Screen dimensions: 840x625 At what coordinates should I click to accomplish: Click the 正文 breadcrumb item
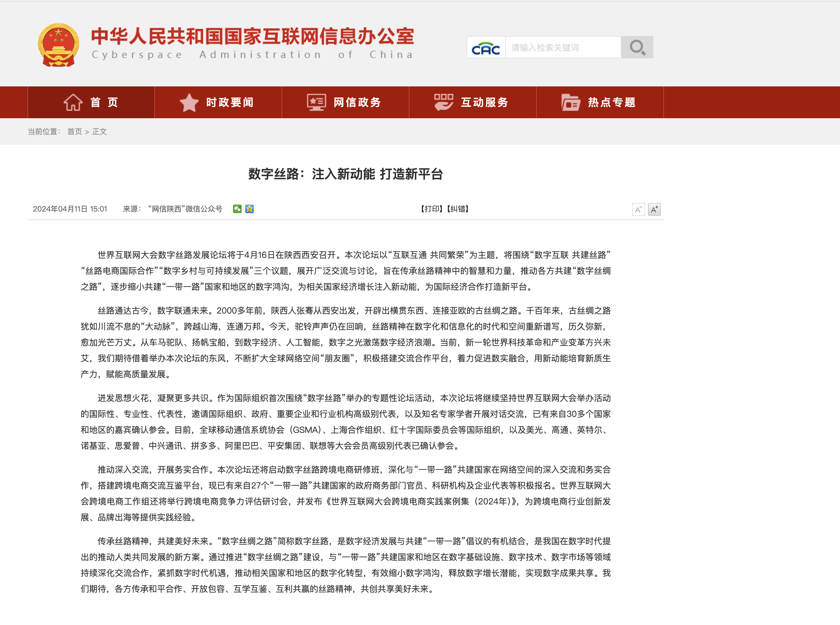[99, 131]
